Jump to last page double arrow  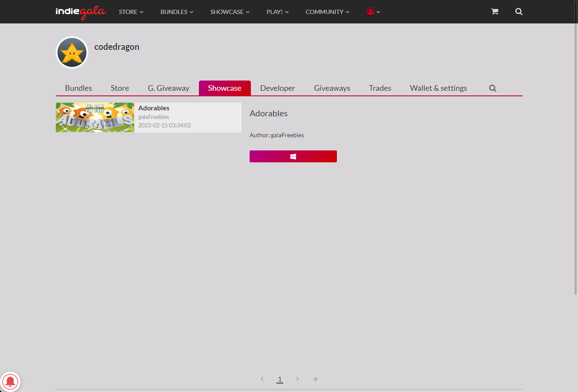pos(316,379)
